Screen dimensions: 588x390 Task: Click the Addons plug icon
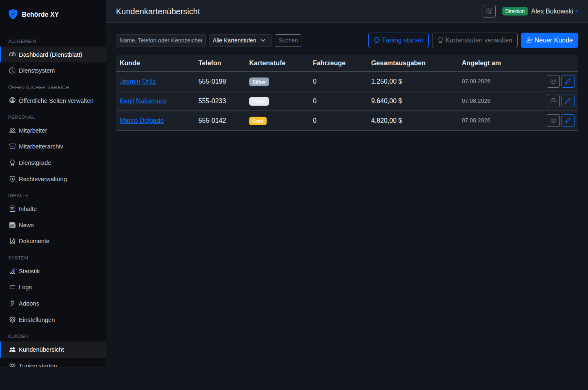[x=12, y=304]
